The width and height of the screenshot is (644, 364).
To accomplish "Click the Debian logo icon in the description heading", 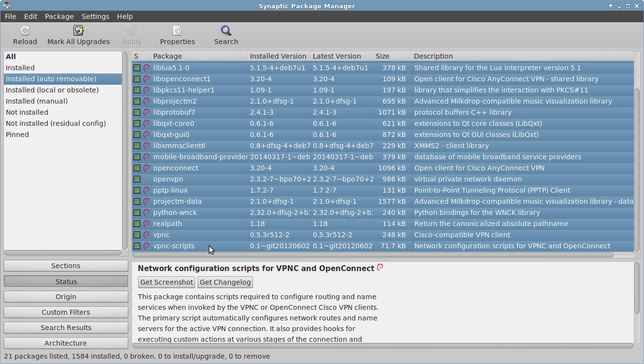I will [380, 267].
